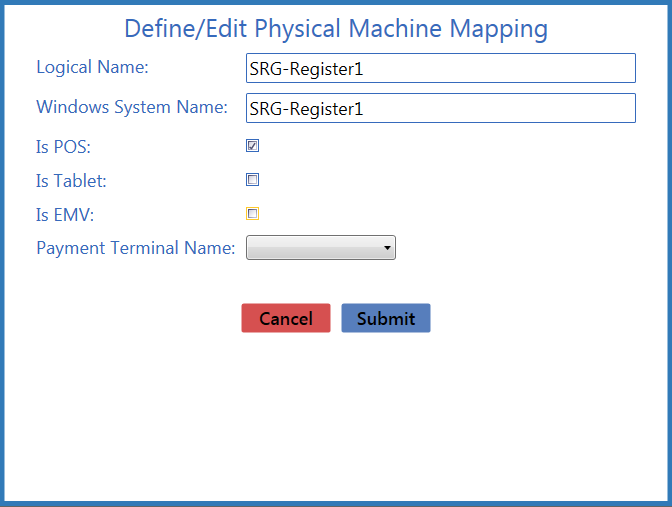
Task: Click the small arrow on the Payment Terminal combo box
Action: pos(387,248)
